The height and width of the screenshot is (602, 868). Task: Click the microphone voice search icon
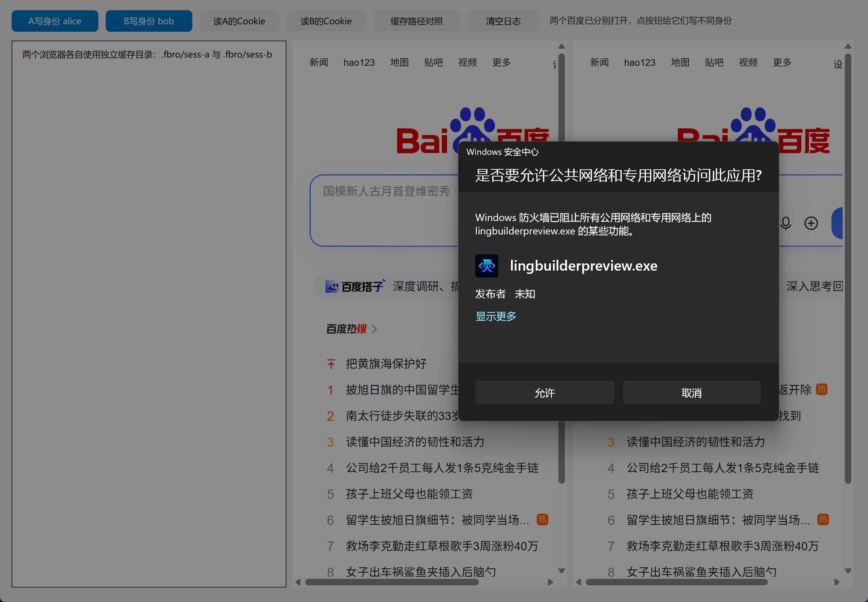[786, 223]
